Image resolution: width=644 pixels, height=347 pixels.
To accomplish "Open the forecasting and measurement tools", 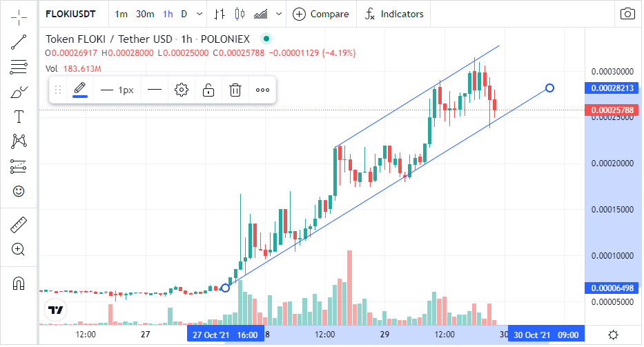I will 19,166.
